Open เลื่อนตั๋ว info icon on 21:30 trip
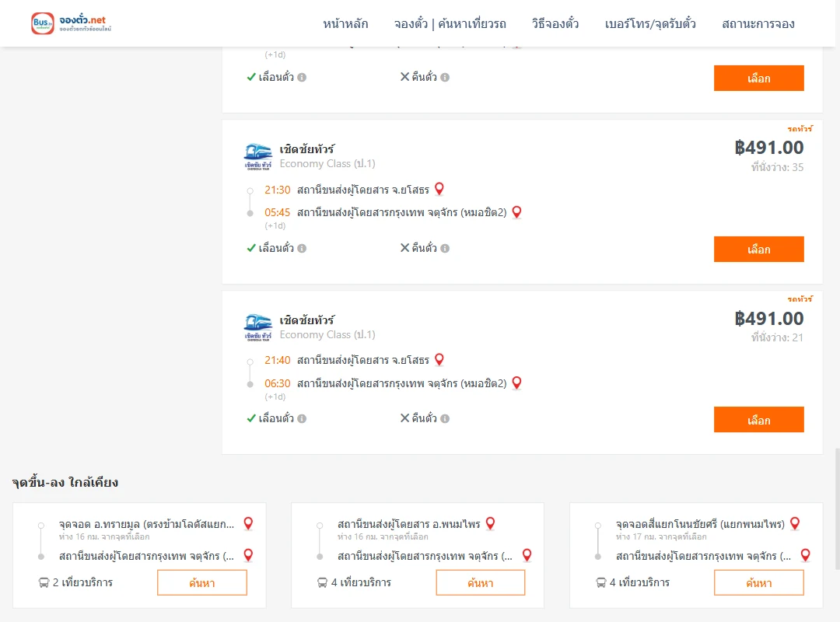The height and width of the screenshot is (622, 840). (302, 248)
